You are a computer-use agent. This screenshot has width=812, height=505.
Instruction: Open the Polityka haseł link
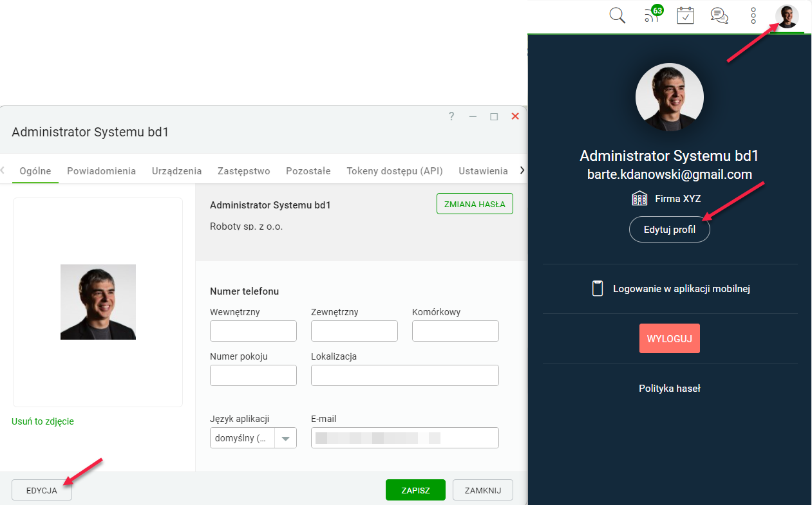pyautogui.click(x=670, y=389)
